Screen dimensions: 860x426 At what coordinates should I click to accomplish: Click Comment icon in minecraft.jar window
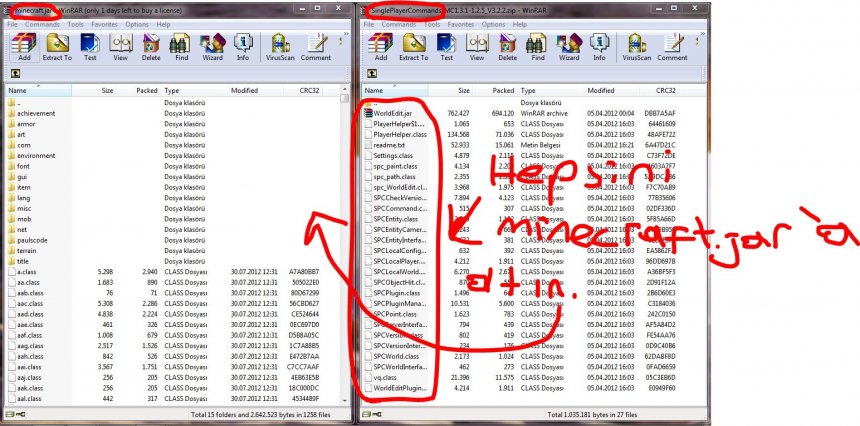[x=316, y=47]
